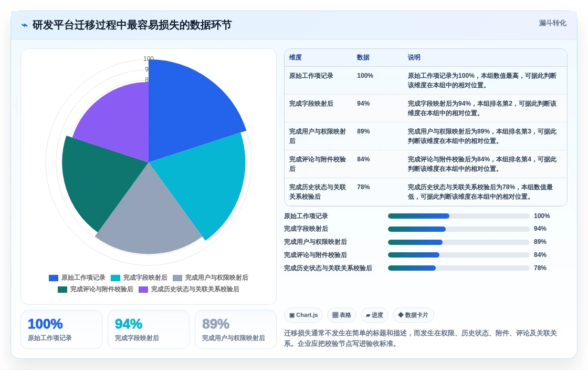This screenshot has width=588, height=370.
Task: Click table cell 完成历史状态与关联关系校验后
Action: [318, 192]
